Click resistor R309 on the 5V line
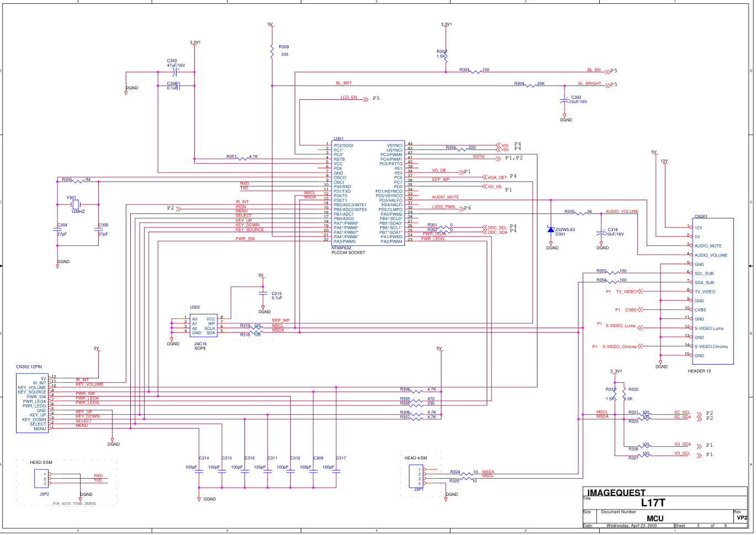Screen dimensions: 756x535 272,51
